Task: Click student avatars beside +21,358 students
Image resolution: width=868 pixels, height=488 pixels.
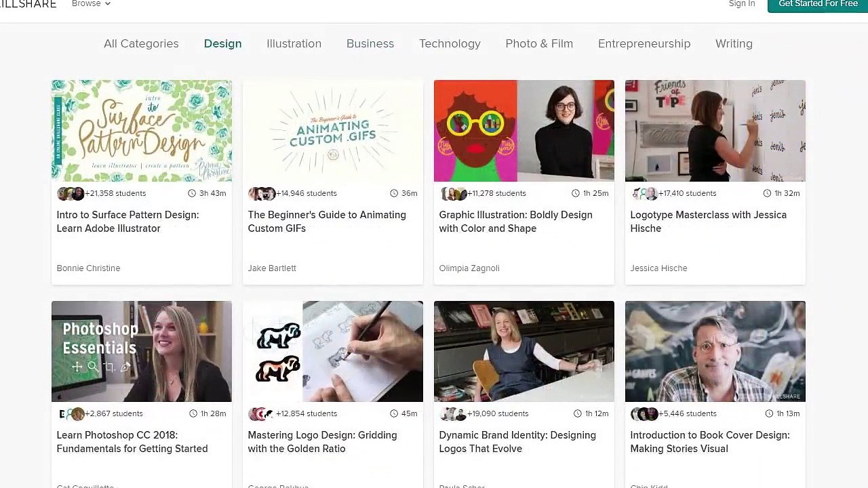Action: 71,193
